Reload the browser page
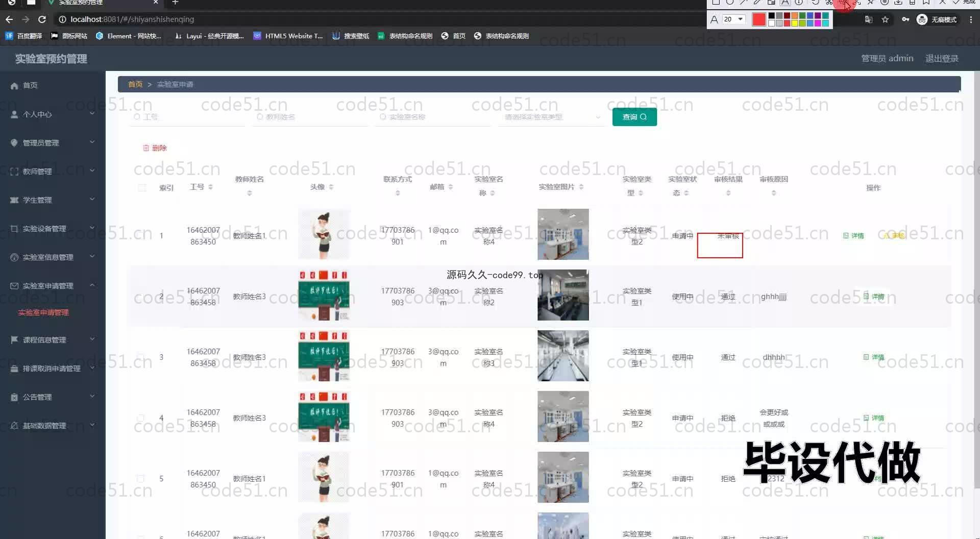Screen dimensions: 980x539 [x=42, y=19]
